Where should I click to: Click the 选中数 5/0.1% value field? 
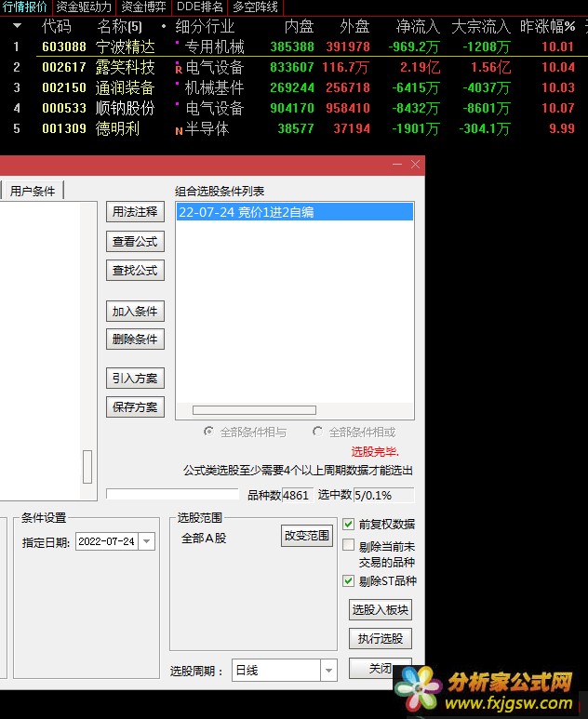coord(384,495)
